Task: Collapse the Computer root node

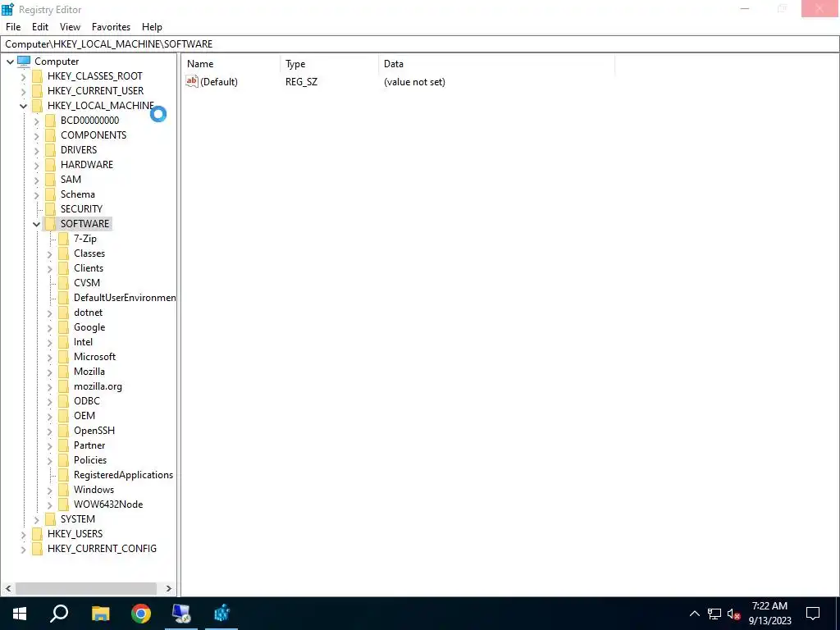Action: pos(10,62)
